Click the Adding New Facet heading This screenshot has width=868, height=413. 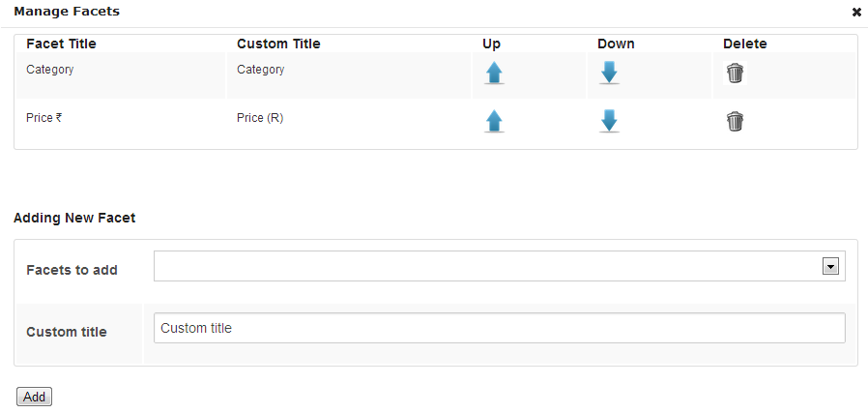(x=74, y=218)
